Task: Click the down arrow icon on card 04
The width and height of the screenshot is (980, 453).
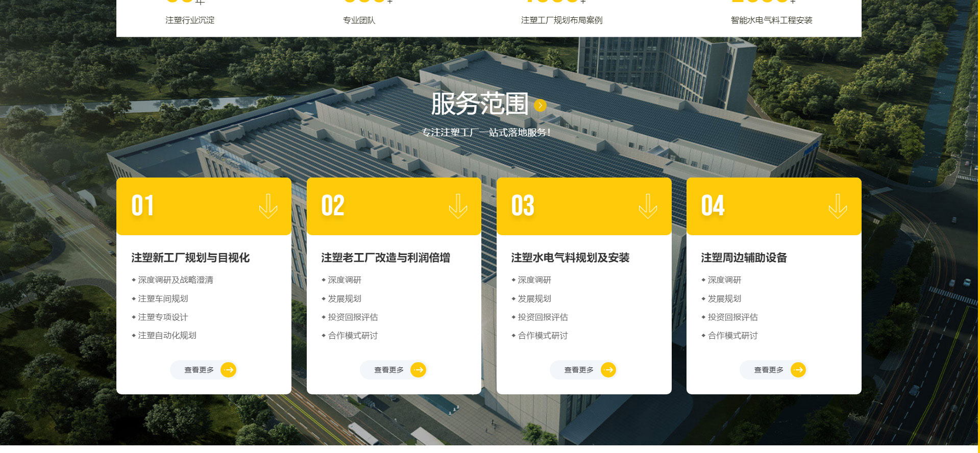Action: click(838, 206)
